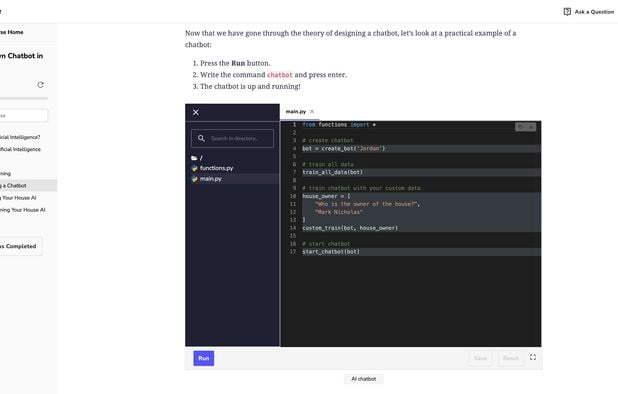Click the red 'chatbot' inline code word
The width and height of the screenshot is (618, 394).
click(x=280, y=75)
